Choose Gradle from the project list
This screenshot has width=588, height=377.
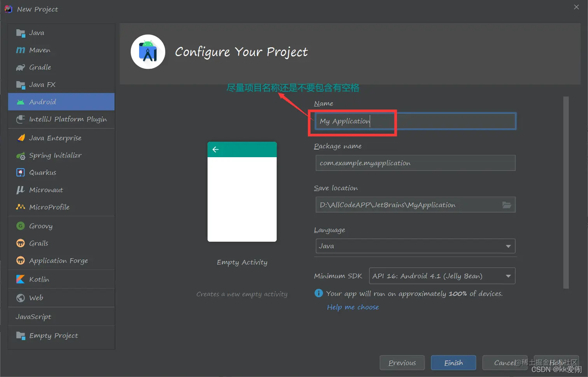61,67
